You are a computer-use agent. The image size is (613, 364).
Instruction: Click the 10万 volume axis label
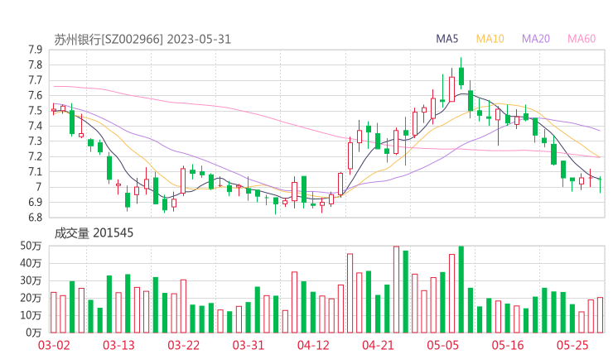pos(31,315)
